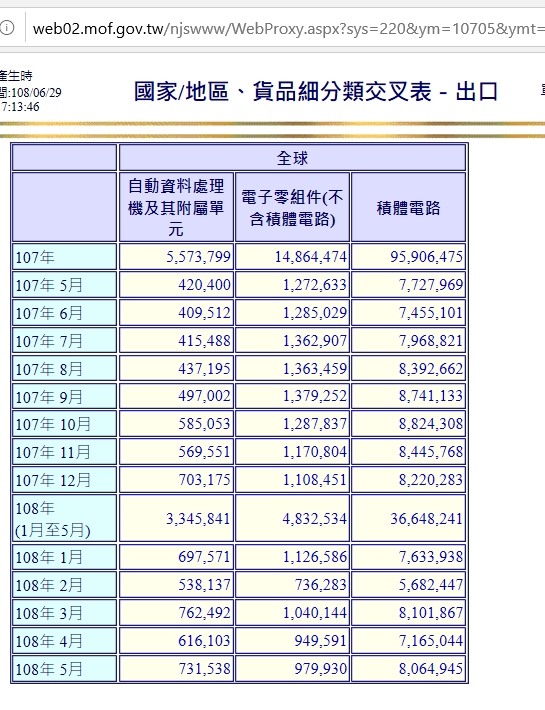The width and height of the screenshot is (545, 710).
Task: Click the 107年 7月 row label
Action: point(64,341)
